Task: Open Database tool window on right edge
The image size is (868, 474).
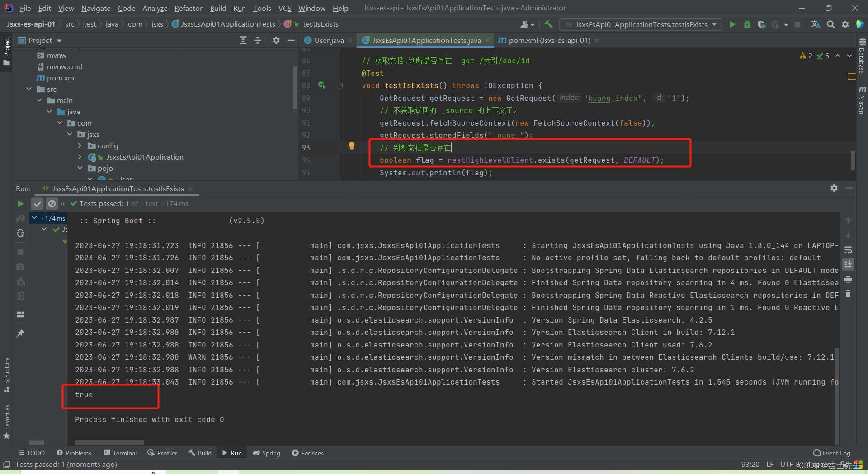Action: (862, 56)
